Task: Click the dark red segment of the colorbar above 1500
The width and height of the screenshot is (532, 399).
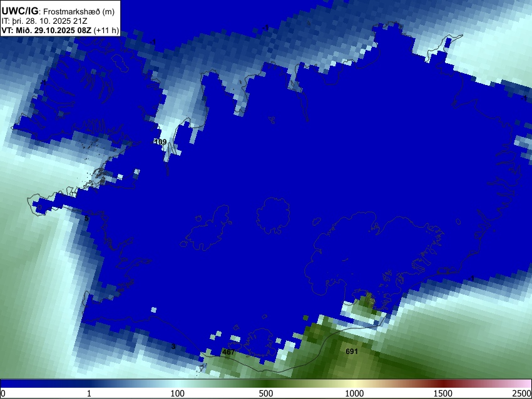Action: coord(442,383)
